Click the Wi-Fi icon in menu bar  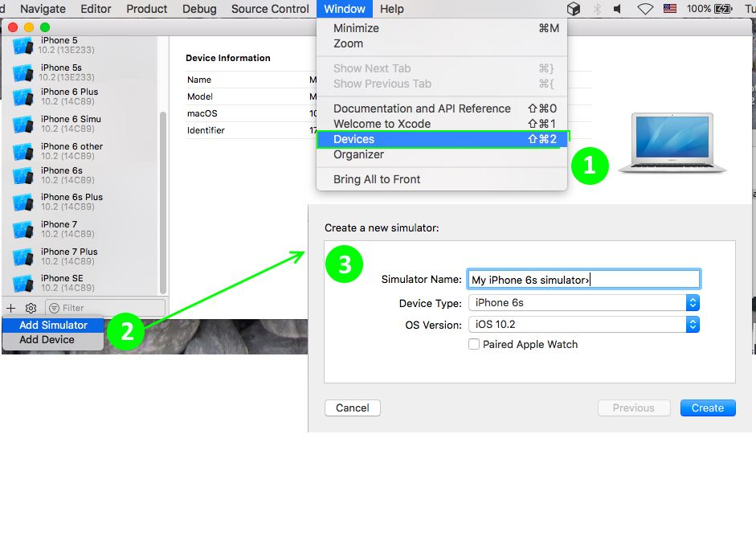pos(645,9)
